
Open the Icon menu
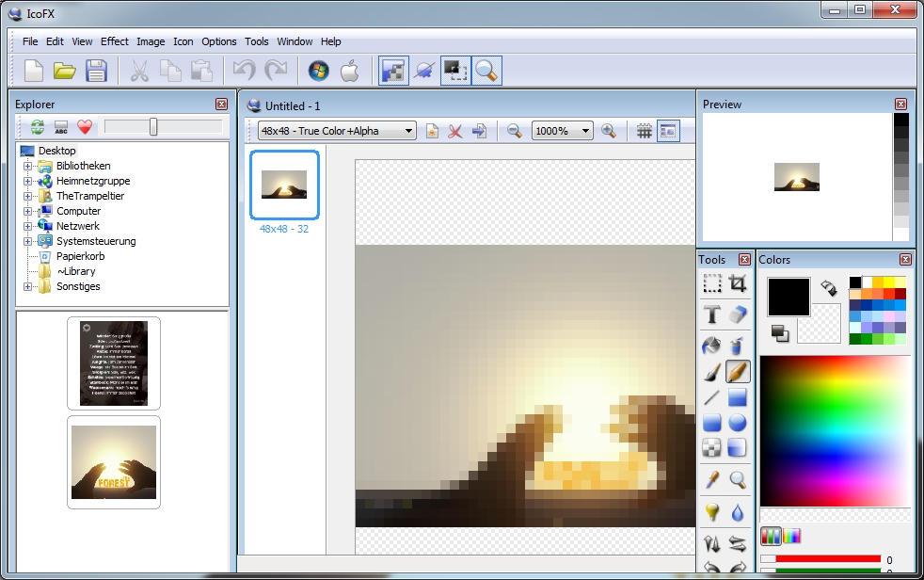tap(183, 41)
